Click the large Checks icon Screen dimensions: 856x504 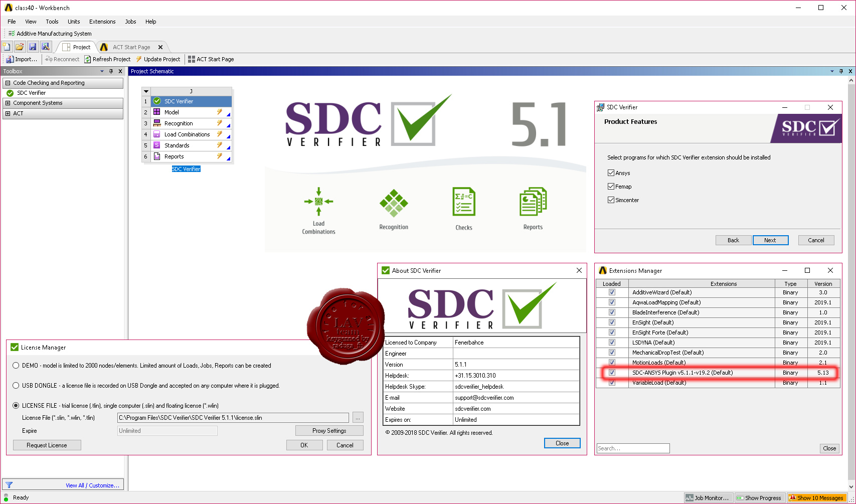[x=464, y=202]
